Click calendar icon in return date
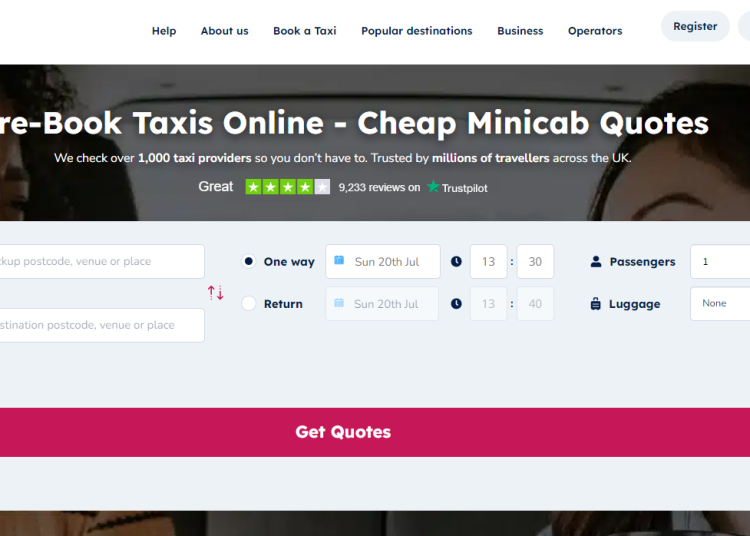Viewport: 750px width, 536px height. click(339, 303)
